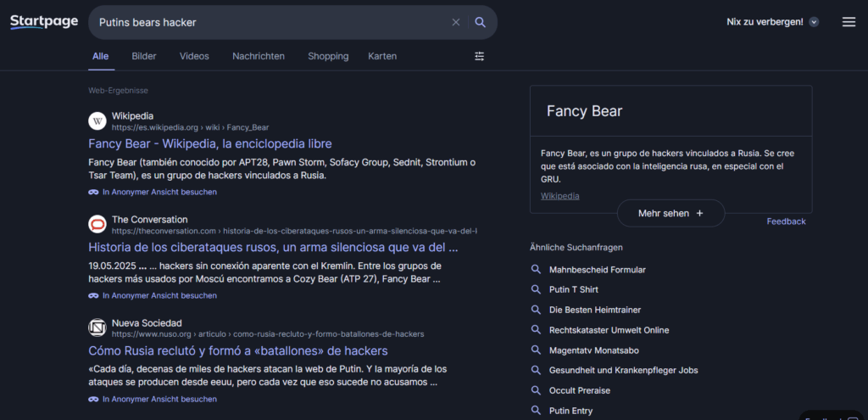Click the Feedback link below info panel
Screen dimensions: 868x420
pyautogui.click(x=786, y=221)
